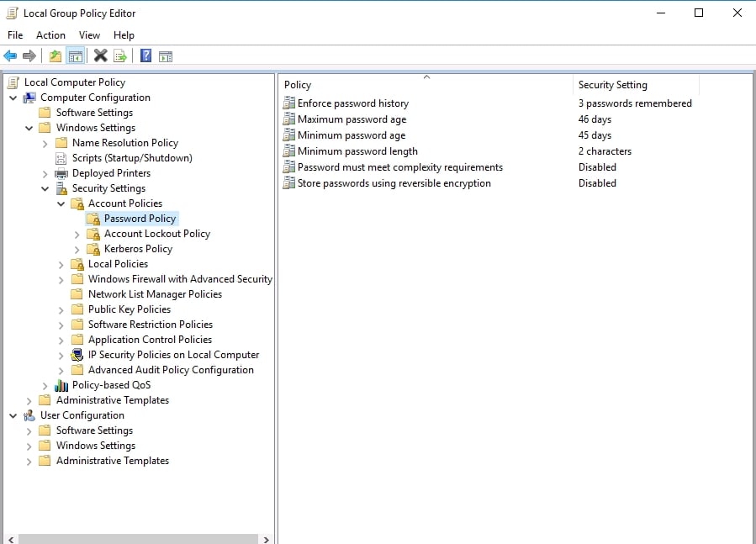Select the Password Policy node
The height and width of the screenshot is (544, 756).
(x=140, y=219)
